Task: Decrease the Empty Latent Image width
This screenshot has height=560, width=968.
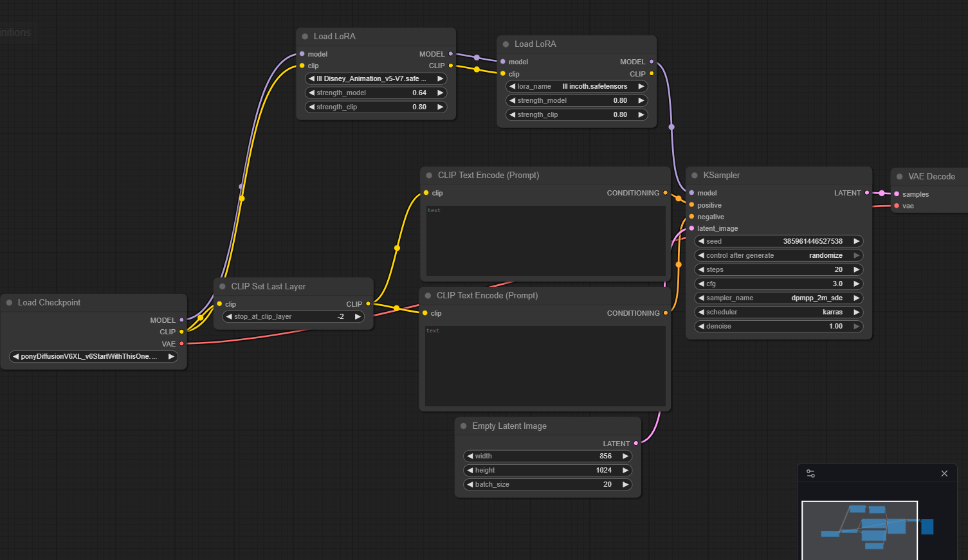Action: click(x=470, y=456)
